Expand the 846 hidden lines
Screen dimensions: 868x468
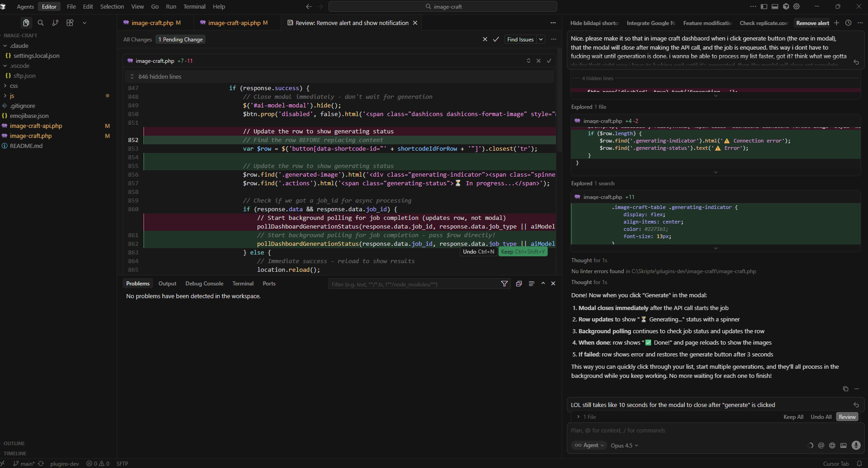click(x=159, y=76)
